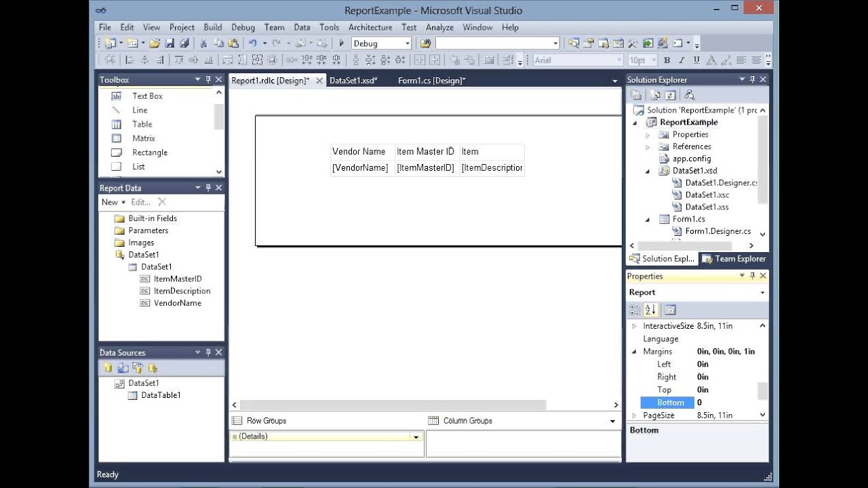Open the Find search combo box

point(498,43)
